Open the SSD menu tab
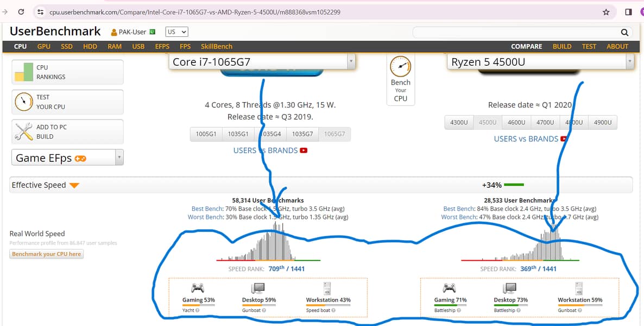The image size is (644, 326). (x=67, y=47)
